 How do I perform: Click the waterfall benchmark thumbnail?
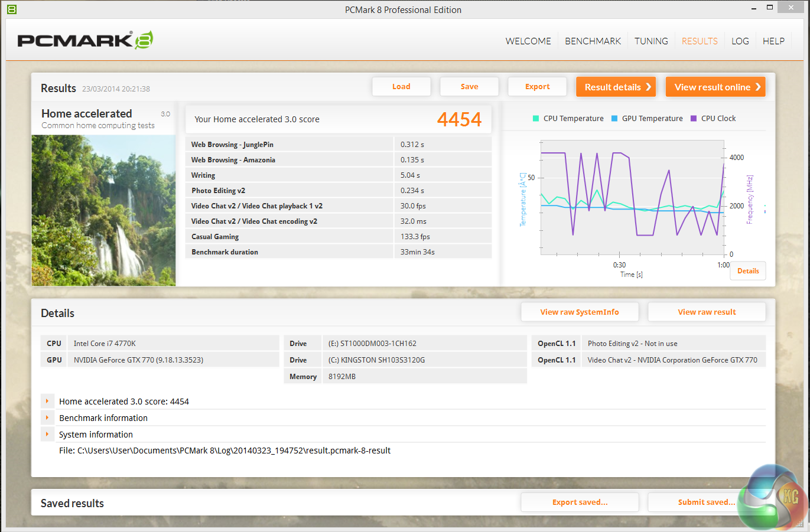103,210
